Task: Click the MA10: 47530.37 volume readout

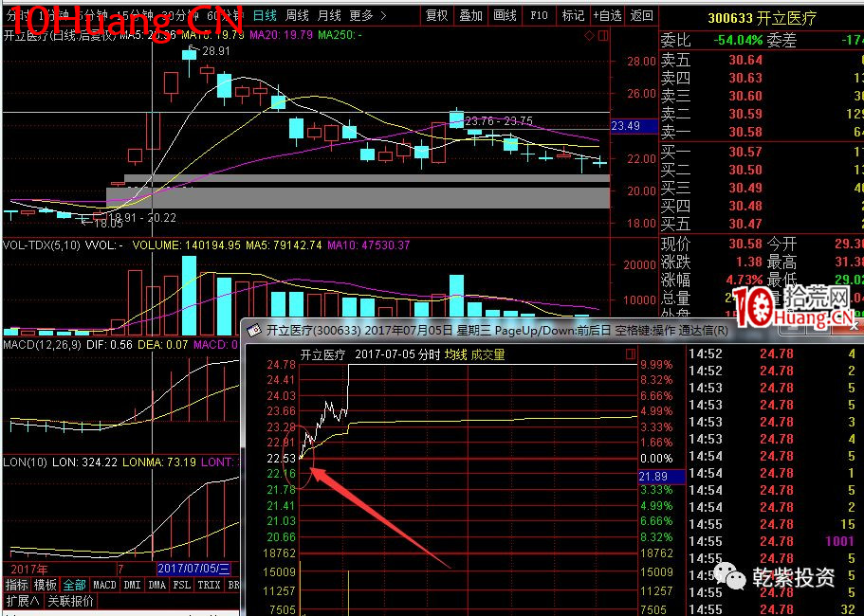Action: (x=369, y=245)
